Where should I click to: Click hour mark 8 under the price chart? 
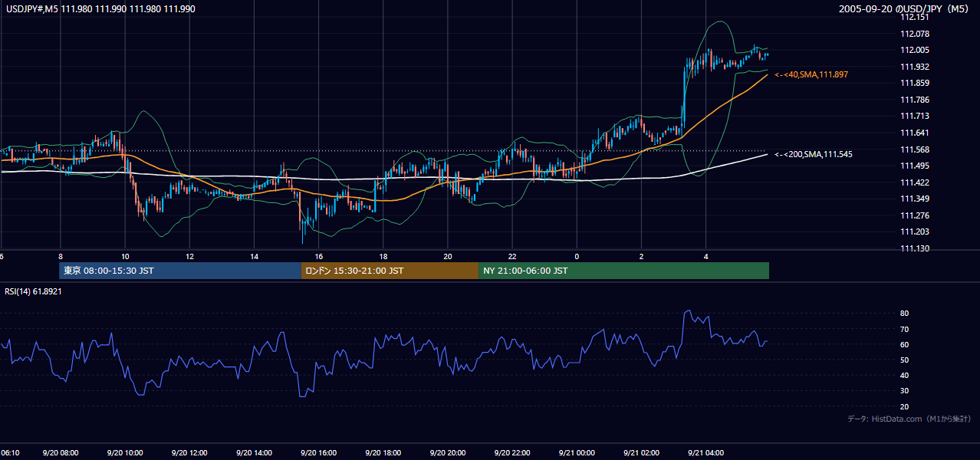click(60, 257)
